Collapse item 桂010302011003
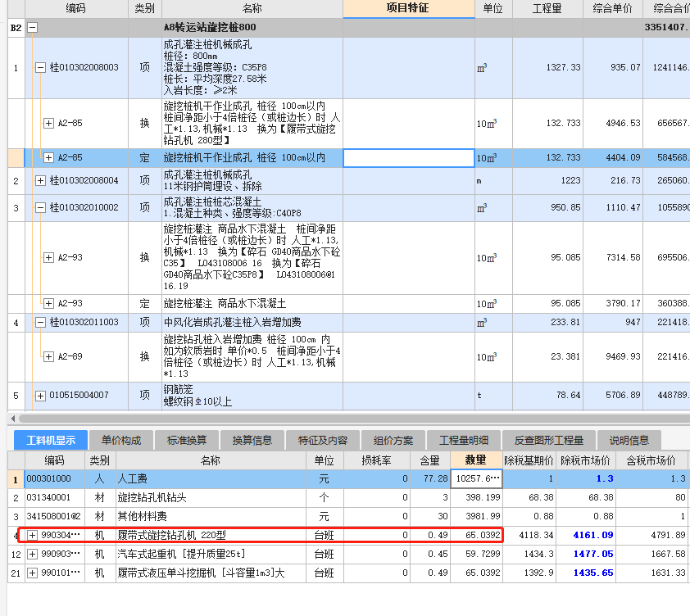 [40, 323]
